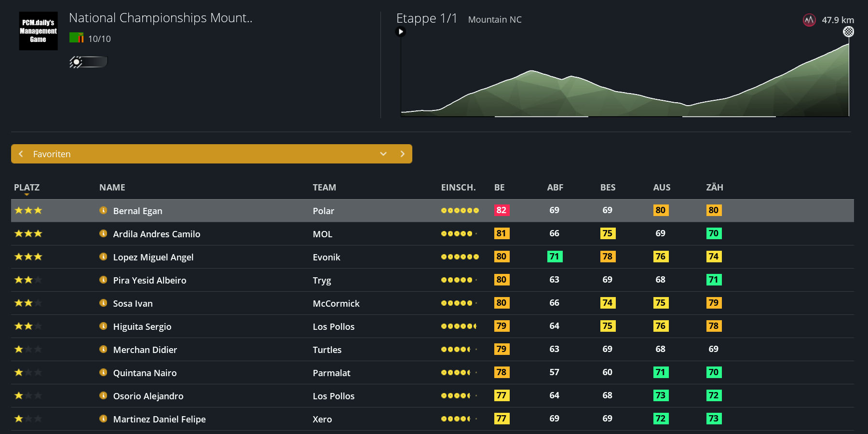Click the Evonik team cell
This screenshot has height=434, width=868.
pyautogui.click(x=326, y=257)
